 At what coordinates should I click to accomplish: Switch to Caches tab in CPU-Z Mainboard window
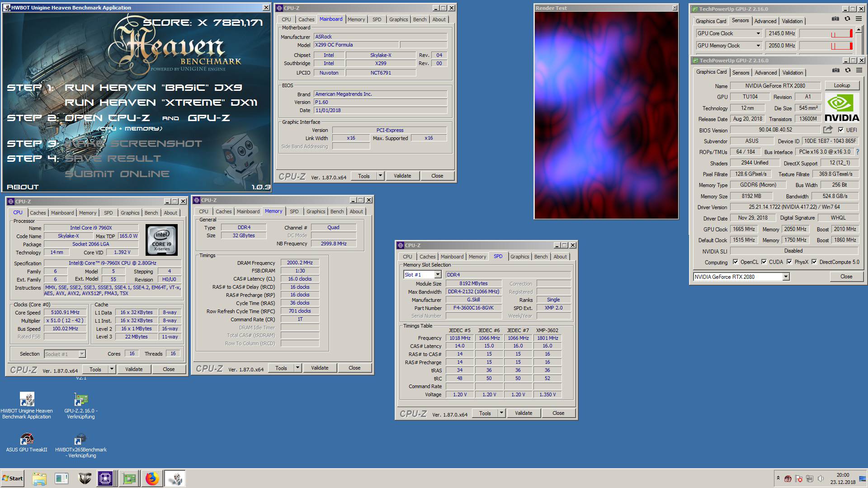tap(306, 19)
